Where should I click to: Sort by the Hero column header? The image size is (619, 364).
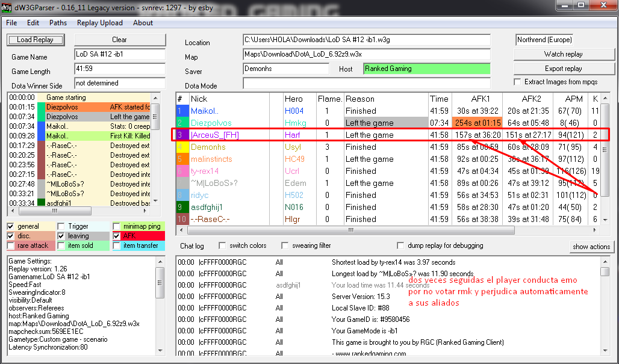point(300,99)
